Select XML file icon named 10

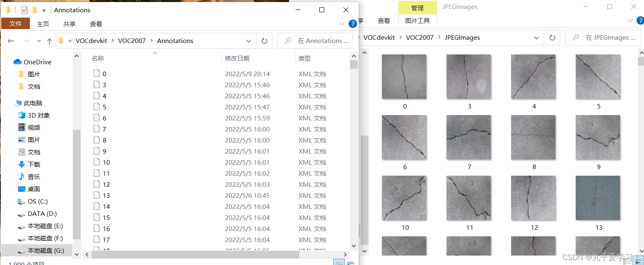96,162
